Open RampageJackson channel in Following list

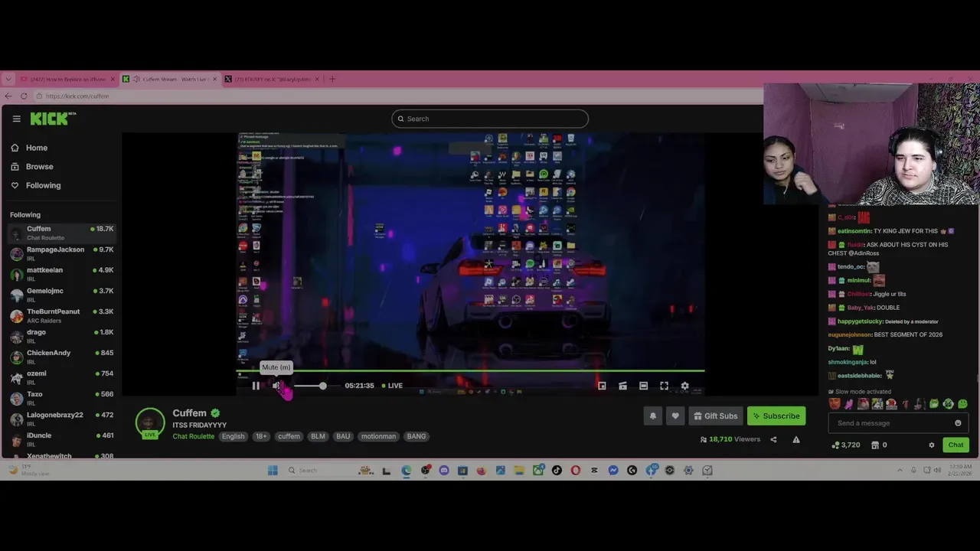[61, 253]
